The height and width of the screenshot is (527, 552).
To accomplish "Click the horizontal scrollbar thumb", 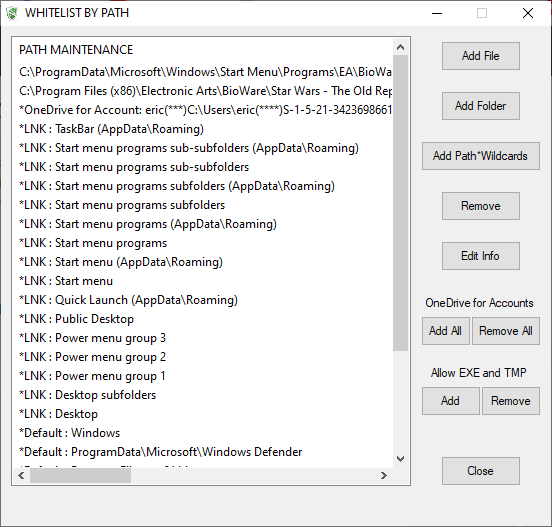I will 81,476.
